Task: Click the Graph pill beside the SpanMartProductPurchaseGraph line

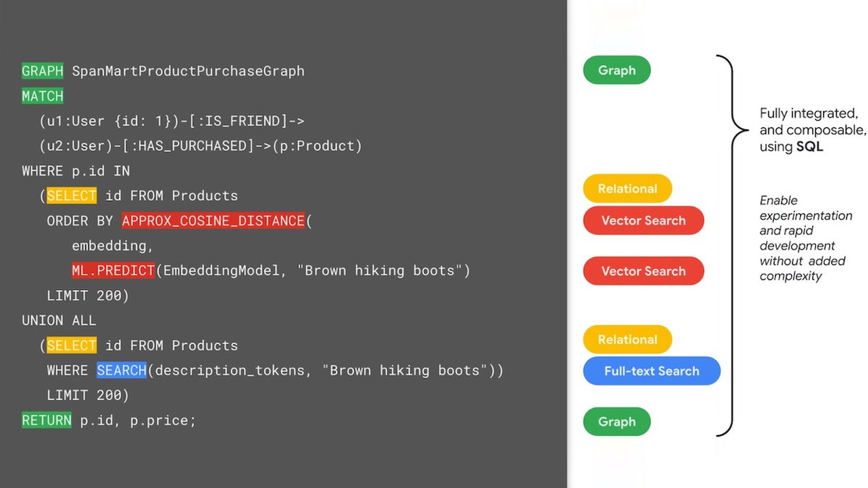Action: coord(617,70)
